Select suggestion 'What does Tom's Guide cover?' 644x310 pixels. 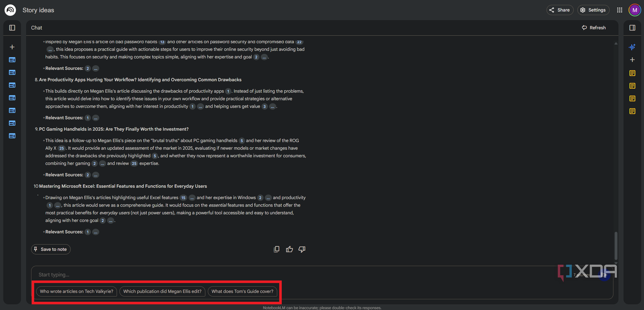pyautogui.click(x=243, y=292)
